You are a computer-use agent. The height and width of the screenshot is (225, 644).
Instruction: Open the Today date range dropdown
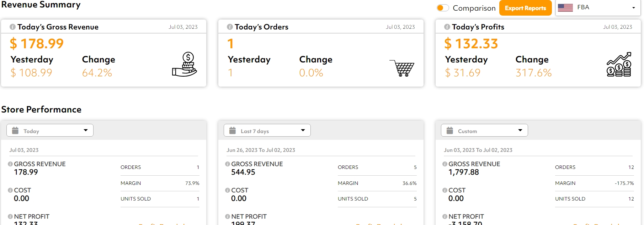85,130
